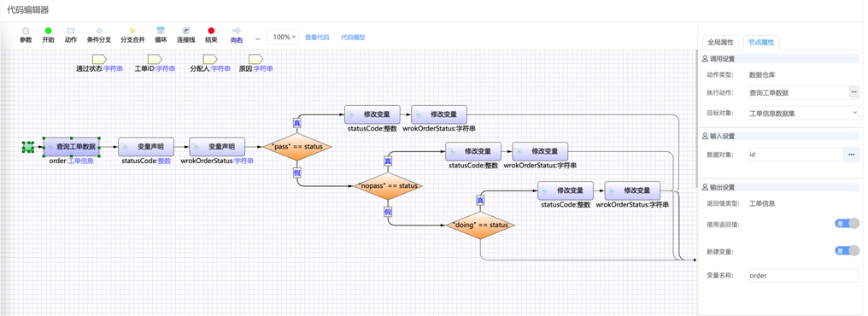868x316 pixels.
Task: Open the 代码模型 link
Action: click(353, 38)
